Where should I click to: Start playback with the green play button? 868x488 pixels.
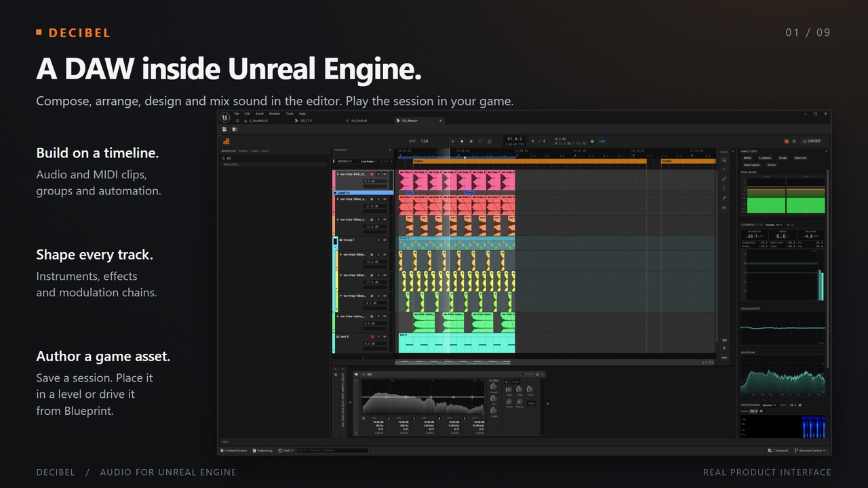click(453, 141)
